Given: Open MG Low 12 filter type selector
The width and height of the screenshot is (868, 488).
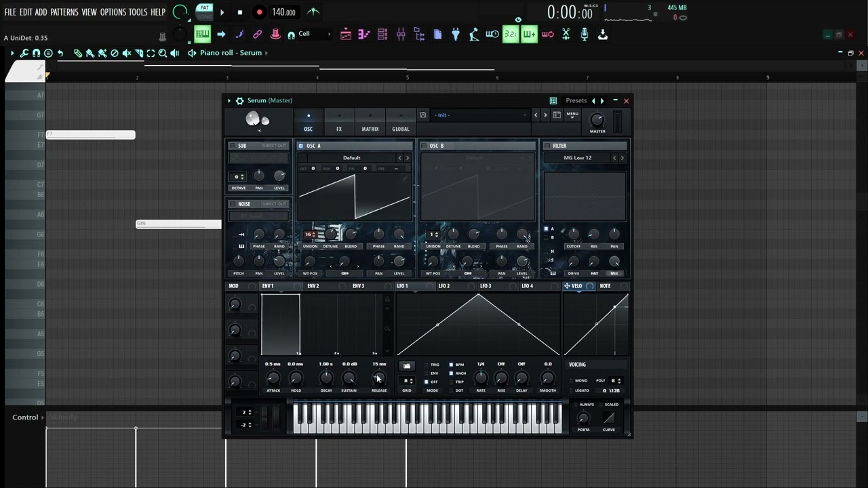Looking at the screenshot, I should tap(577, 158).
